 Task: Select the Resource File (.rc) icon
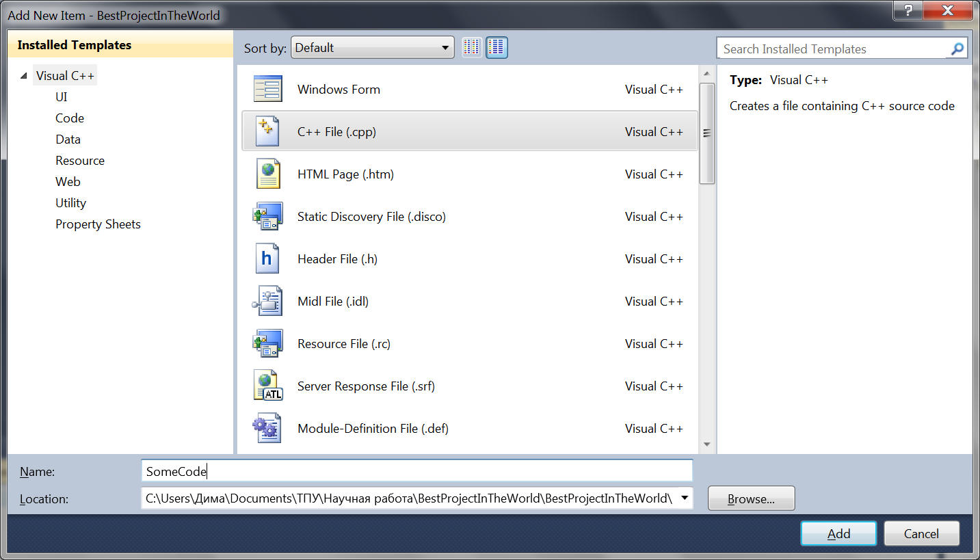pos(267,344)
